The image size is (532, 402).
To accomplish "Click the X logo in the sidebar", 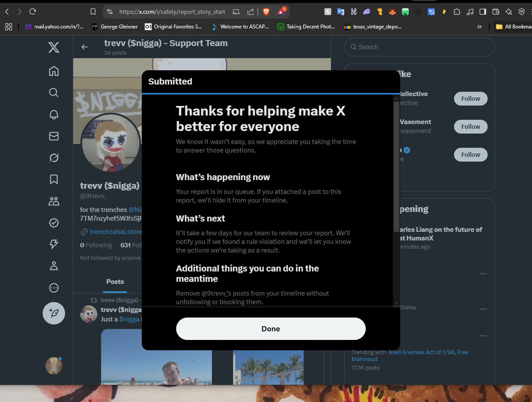I will coord(54,47).
